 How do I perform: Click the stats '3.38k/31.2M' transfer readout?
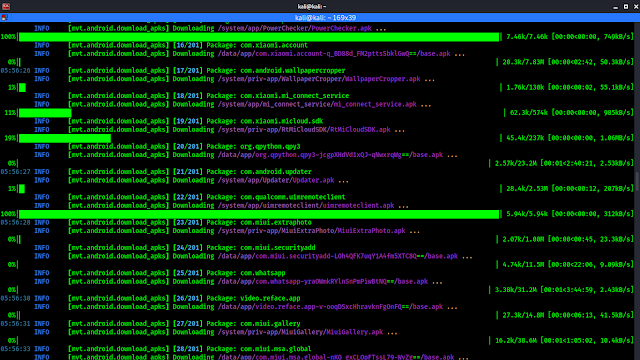[x=564, y=290]
